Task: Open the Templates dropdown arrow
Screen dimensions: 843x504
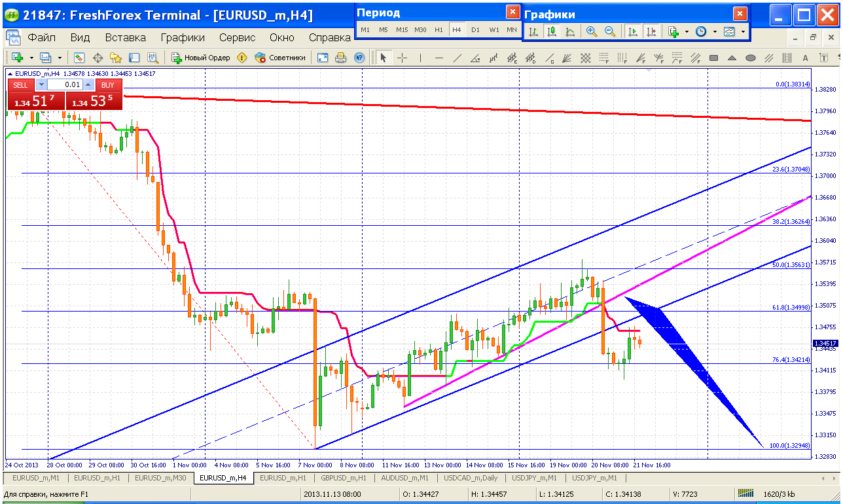Action: point(743,31)
